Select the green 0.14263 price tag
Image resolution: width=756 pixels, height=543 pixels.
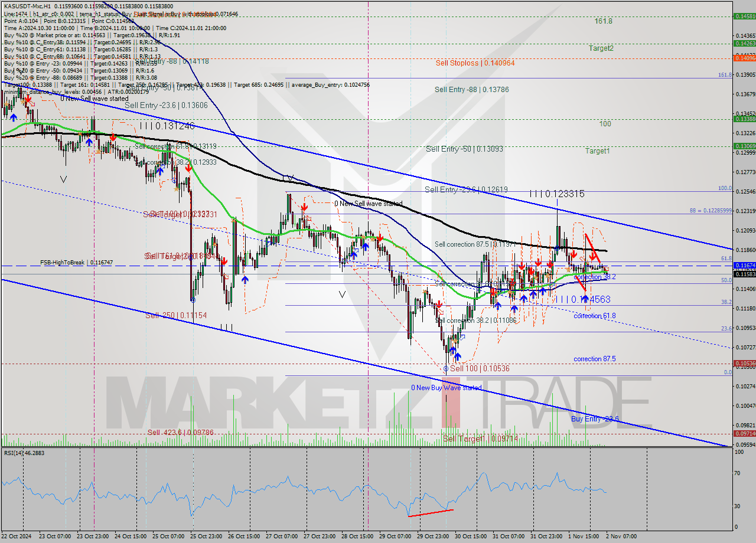tap(744, 43)
